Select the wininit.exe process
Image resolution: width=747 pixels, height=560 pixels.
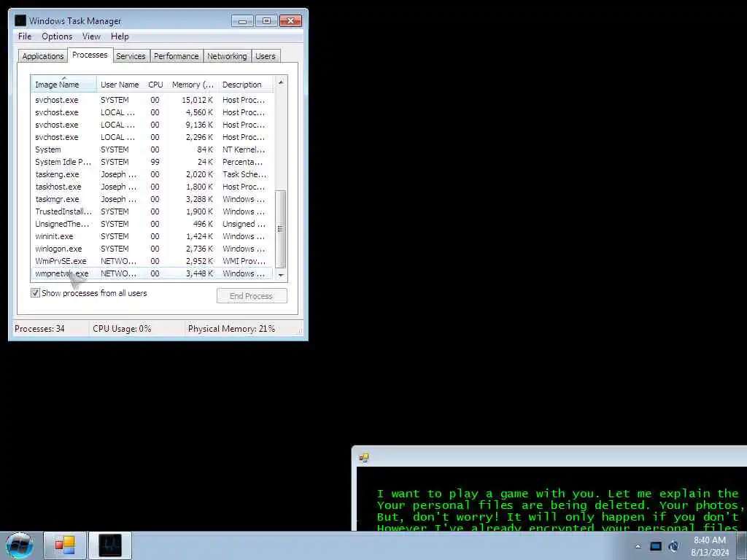(152, 236)
